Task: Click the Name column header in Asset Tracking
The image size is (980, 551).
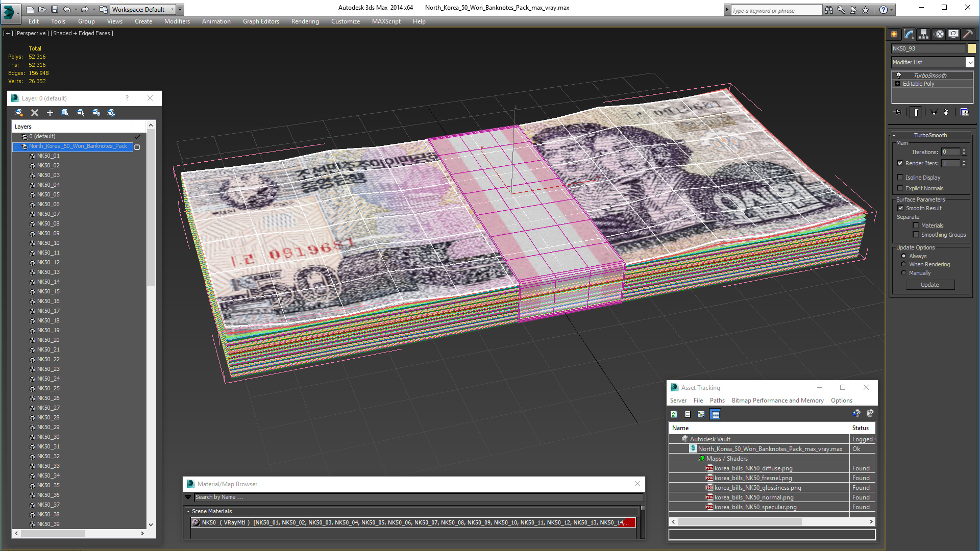Action: tap(758, 428)
